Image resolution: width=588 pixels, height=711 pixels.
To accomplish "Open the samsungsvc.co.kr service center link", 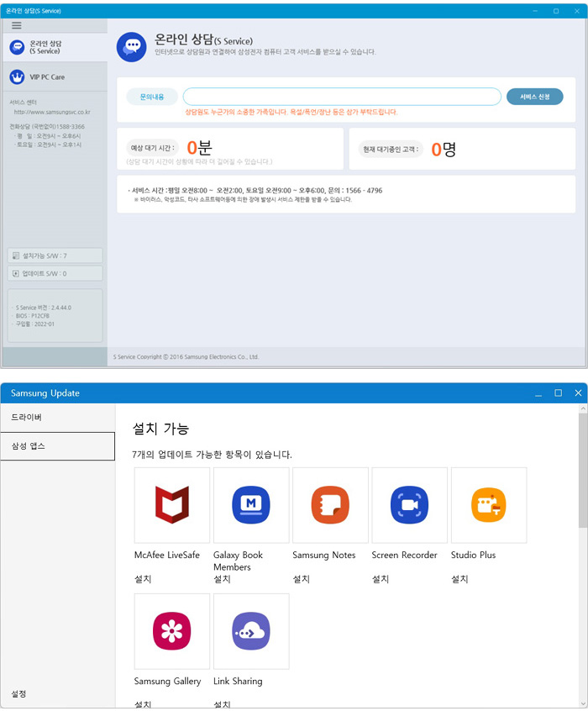I will coord(52,112).
